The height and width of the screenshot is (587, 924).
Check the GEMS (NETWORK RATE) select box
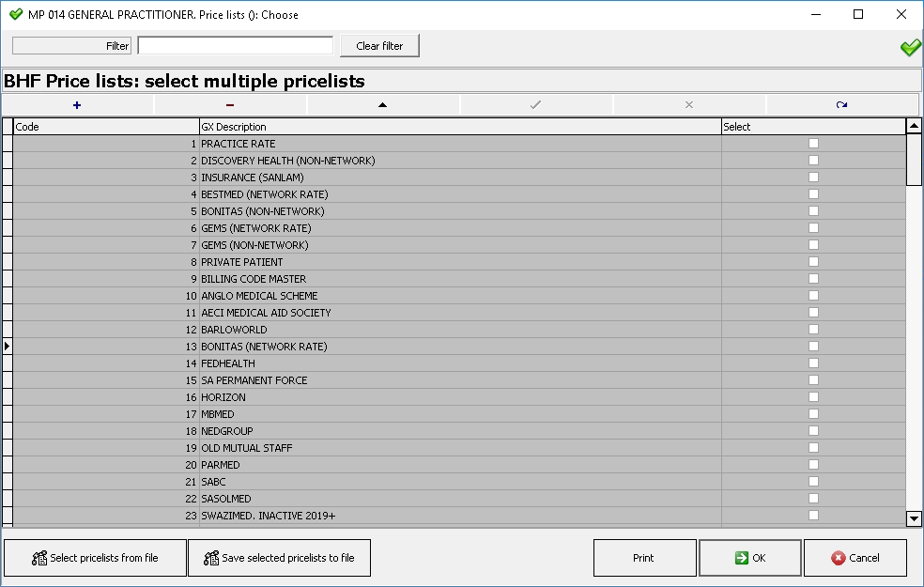point(814,228)
